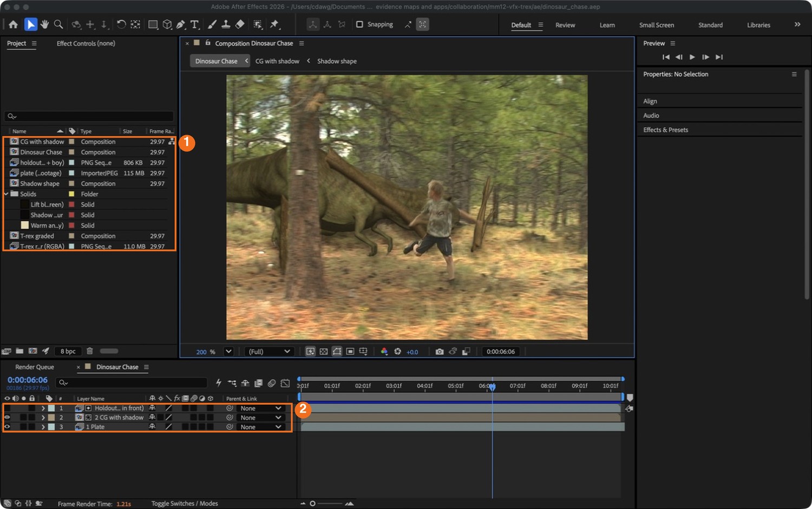Collapse the Solids folder in Project panel
This screenshot has height=509, width=812.
[x=6, y=194]
